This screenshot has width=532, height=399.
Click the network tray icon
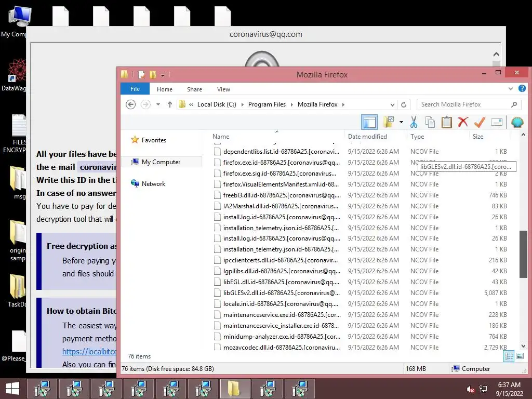[x=483, y=389]
